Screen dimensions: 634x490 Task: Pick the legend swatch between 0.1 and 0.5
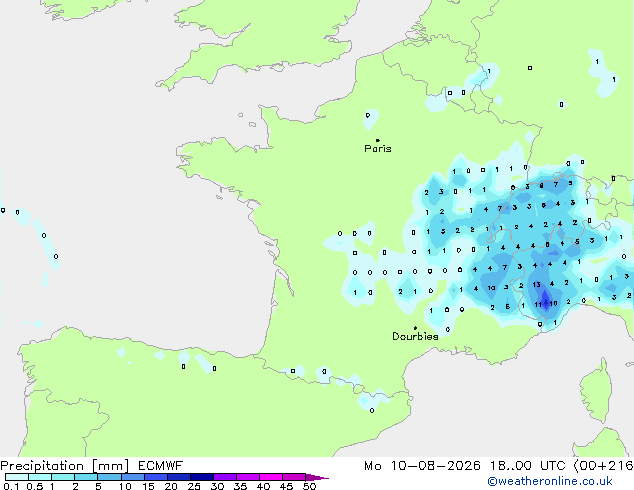(x=17, y=477)
